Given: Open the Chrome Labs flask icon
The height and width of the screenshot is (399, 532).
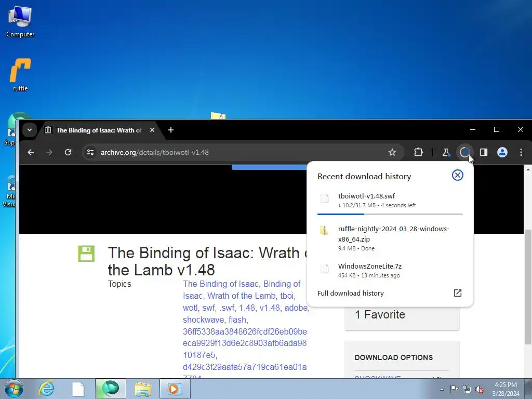Looking at the screenshot, I should (x=446, y=152).
